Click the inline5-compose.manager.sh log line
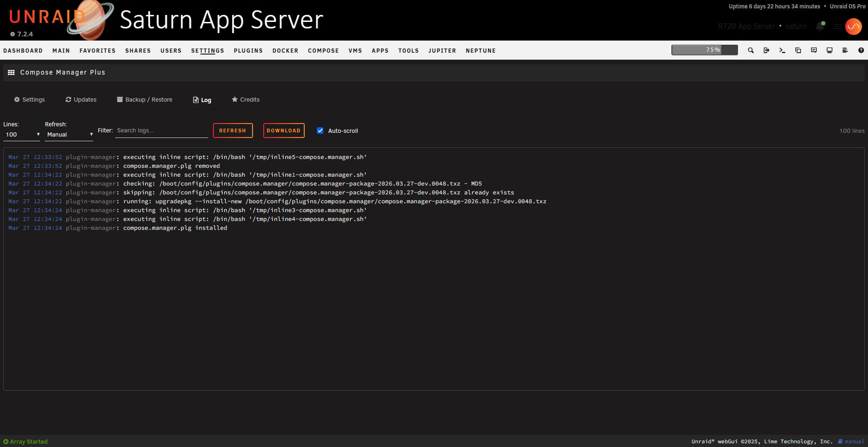Viewport: 868px width, 447px height. [x=187, y=157]
